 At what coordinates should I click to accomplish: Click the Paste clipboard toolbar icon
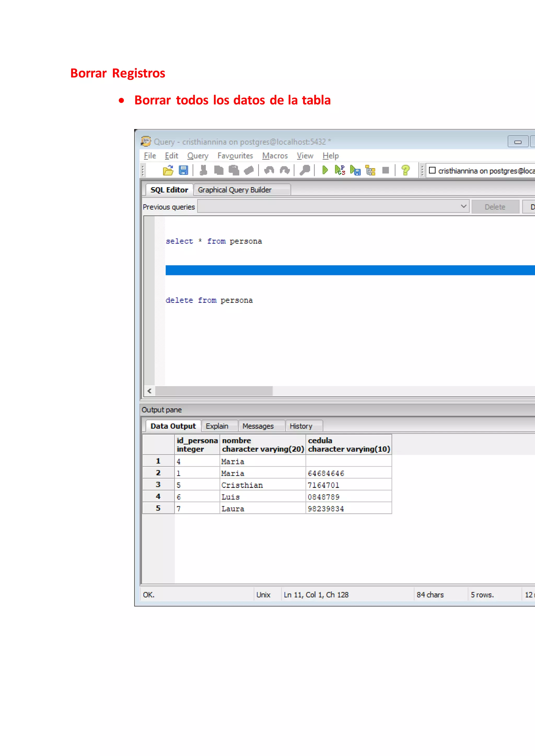pos(234,170)
